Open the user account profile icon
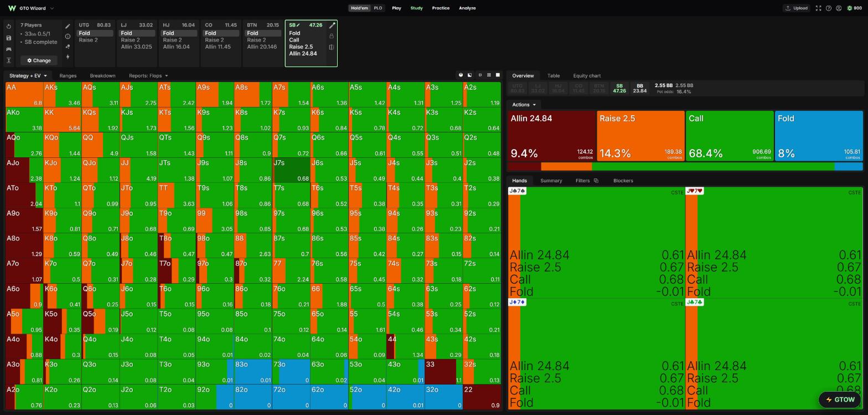This screenshot has height=415, width=868. [x=839, y=8]
